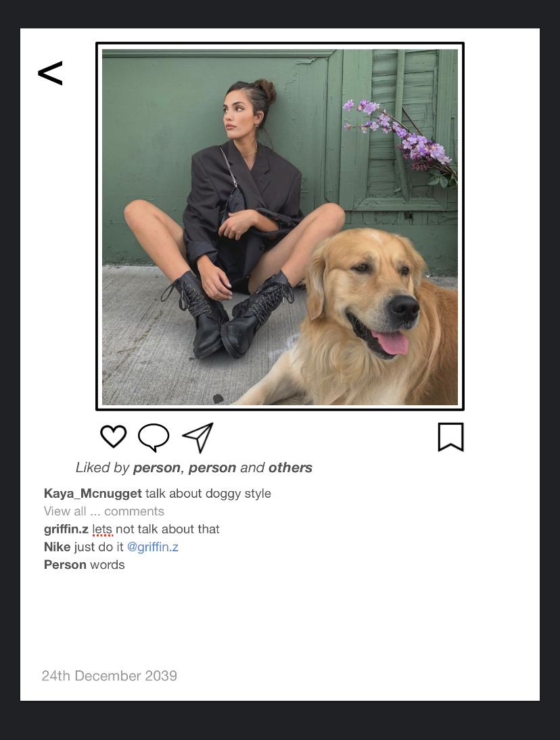
Task: Like the post with heart icon
Action: coord(114,436)
